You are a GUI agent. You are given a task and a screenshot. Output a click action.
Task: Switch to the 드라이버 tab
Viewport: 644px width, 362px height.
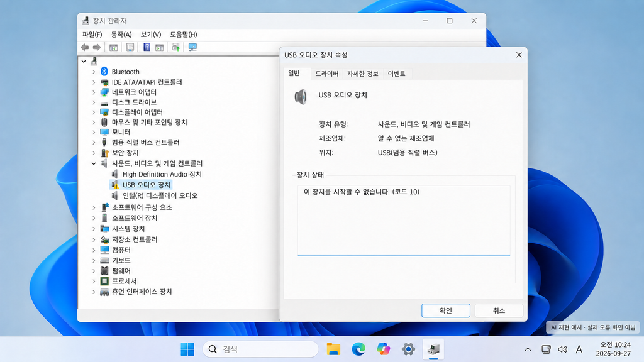(326, 74)
